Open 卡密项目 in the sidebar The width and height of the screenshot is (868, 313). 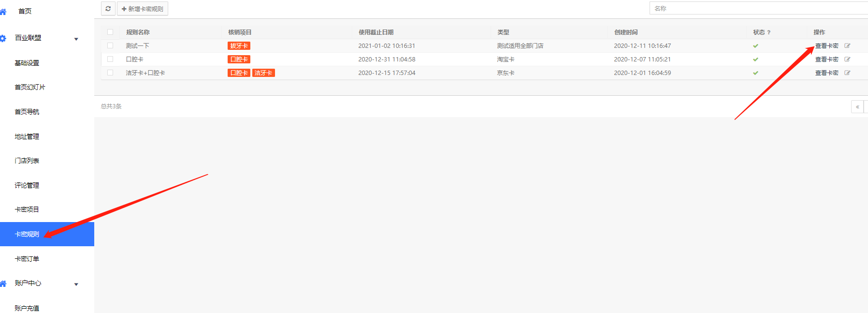point(27,209)
